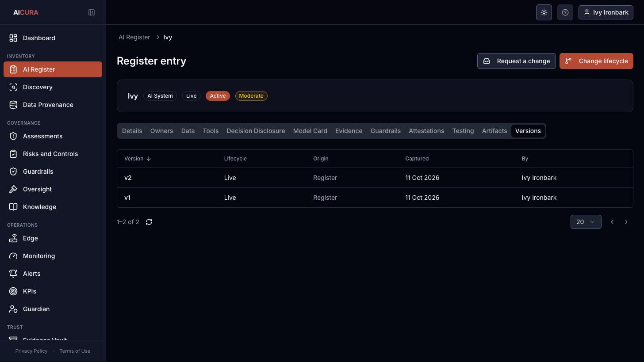The height and width of the screenshot is (362, 644).
Task: Select the v1 version row
Action: [x=375, y=198]
